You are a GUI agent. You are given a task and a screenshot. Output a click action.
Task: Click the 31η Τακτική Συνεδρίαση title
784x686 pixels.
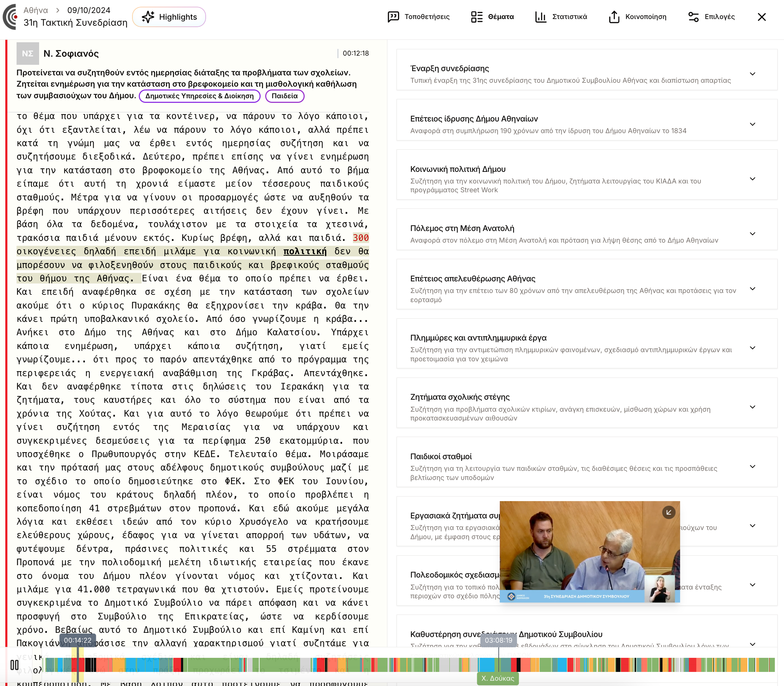pyautogui.click(x=75, y=23)
